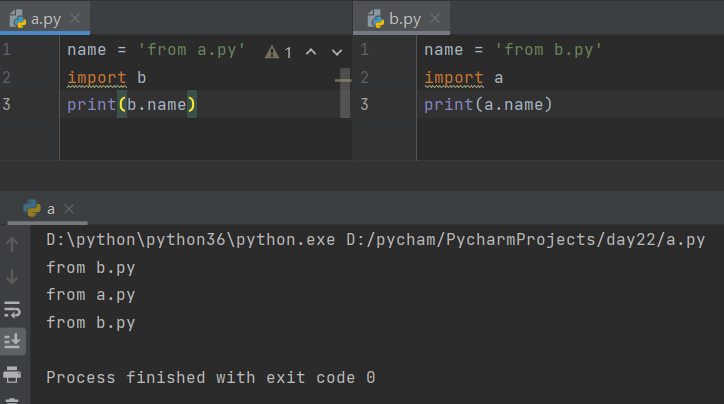Open the a.py file path link
724x404 pixels.
click(x=526, y=241)
